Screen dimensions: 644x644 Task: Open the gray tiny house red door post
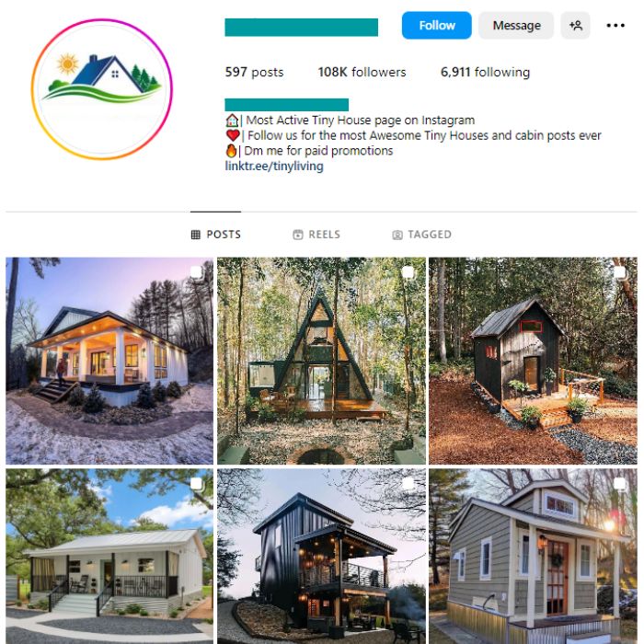[533, 556]
